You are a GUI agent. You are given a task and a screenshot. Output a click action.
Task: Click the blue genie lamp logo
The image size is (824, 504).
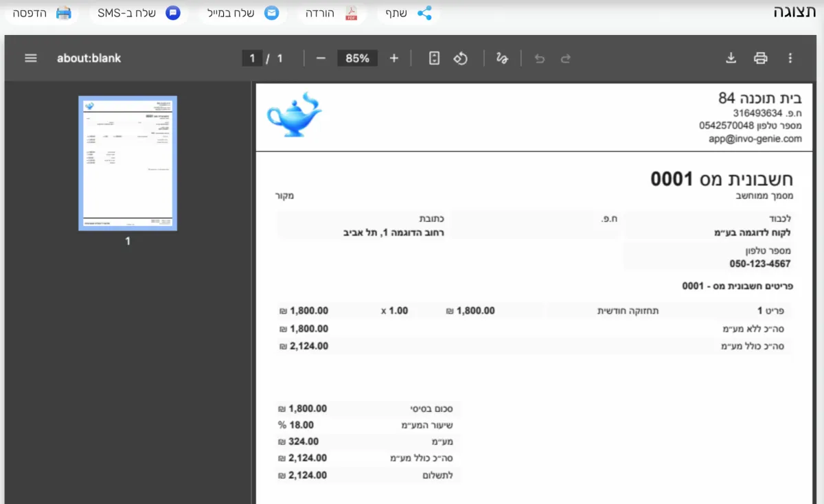[294, 115]
